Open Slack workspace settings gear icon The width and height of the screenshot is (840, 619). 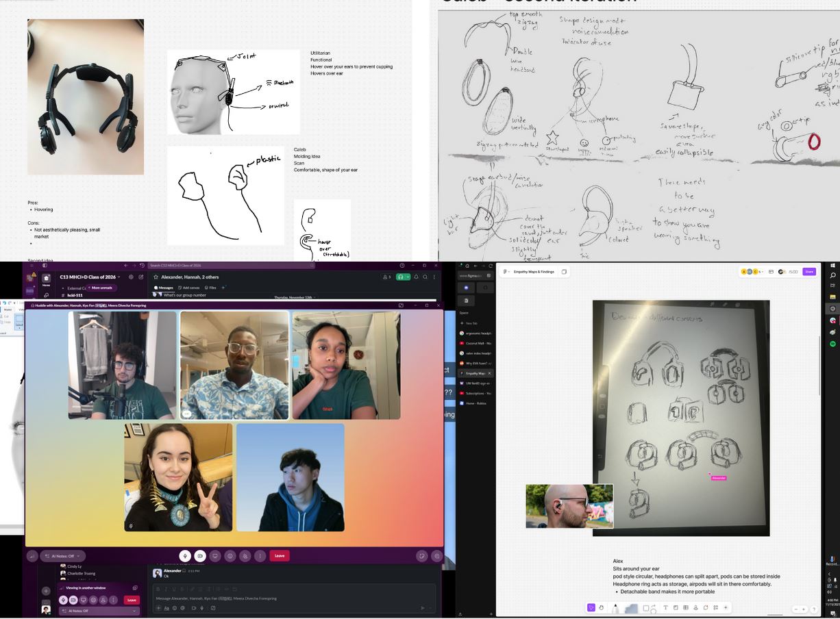[x=131, y=277]
